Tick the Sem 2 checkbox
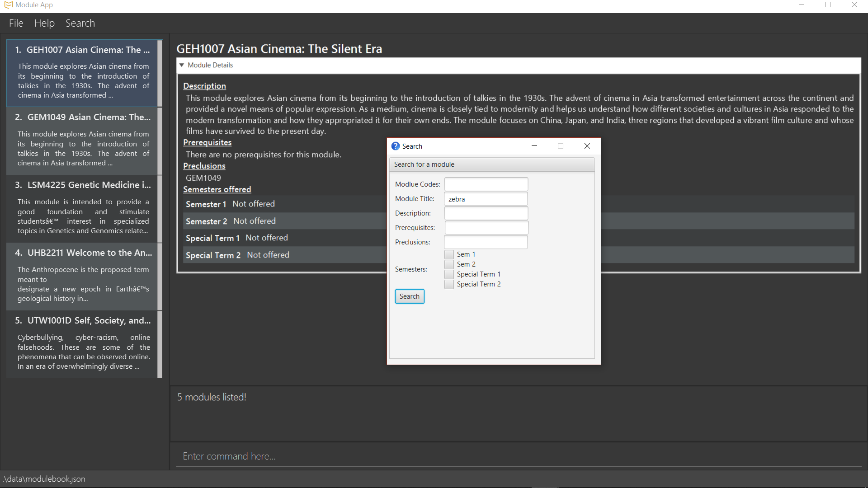The width and height of the screenshot is (868, 488). (449, 264)
